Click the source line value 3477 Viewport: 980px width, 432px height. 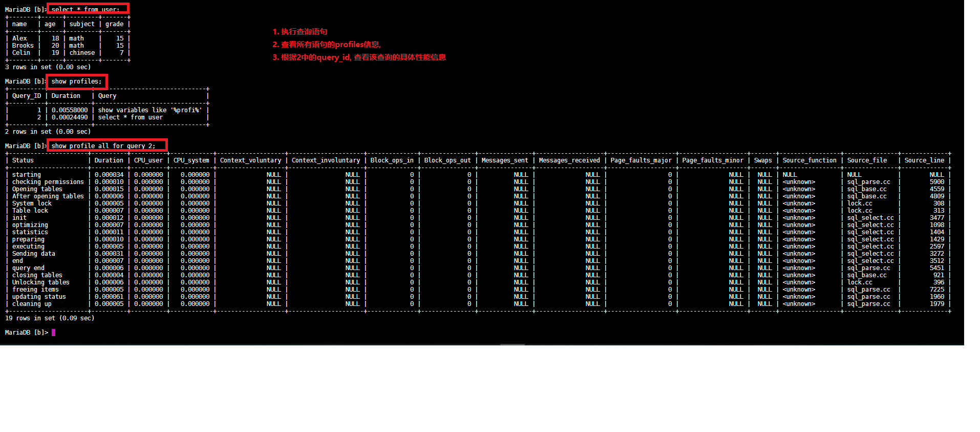[x=937, y=218]
